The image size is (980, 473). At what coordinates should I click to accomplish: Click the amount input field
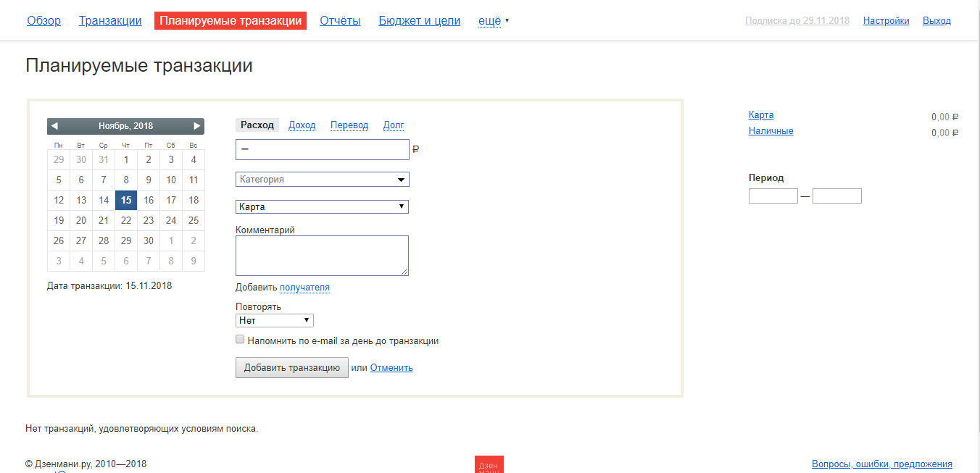pyautogui.click(x=322, y=149)
